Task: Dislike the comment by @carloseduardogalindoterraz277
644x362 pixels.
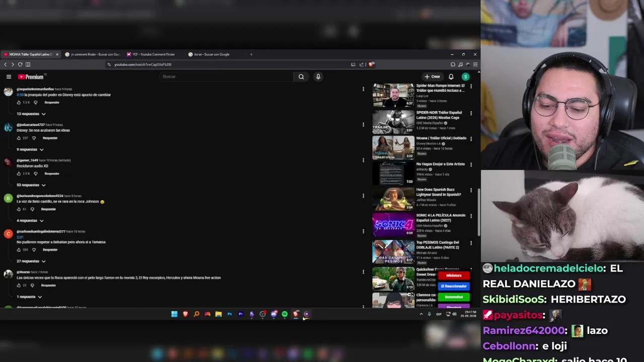Action: pos(35,250)
